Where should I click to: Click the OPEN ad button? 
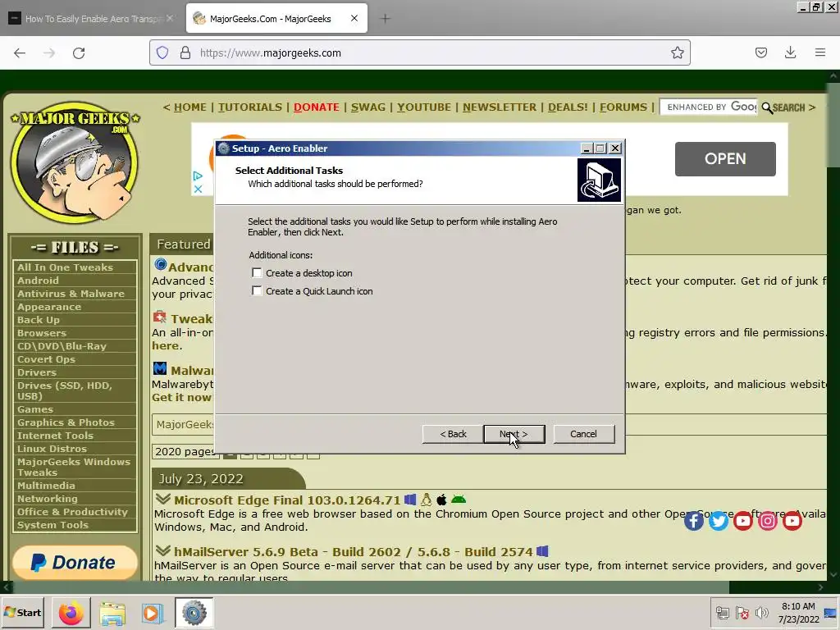[725, 159]
